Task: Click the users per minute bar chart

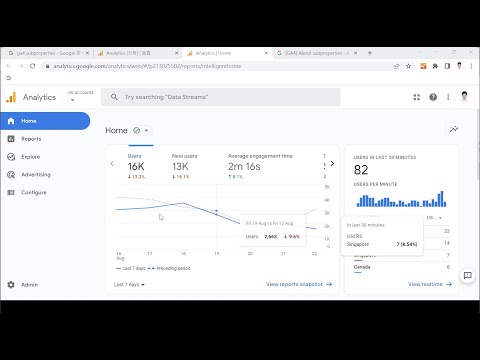Action: (401, 199)
